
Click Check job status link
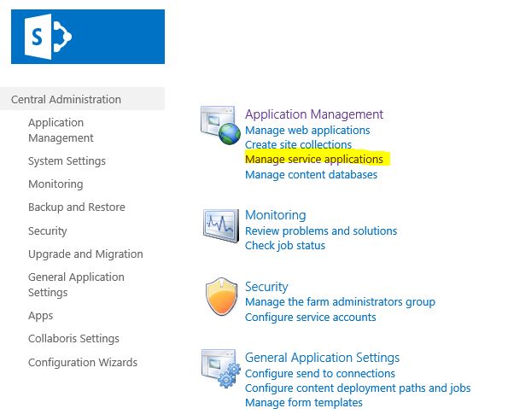coord(285,246)
